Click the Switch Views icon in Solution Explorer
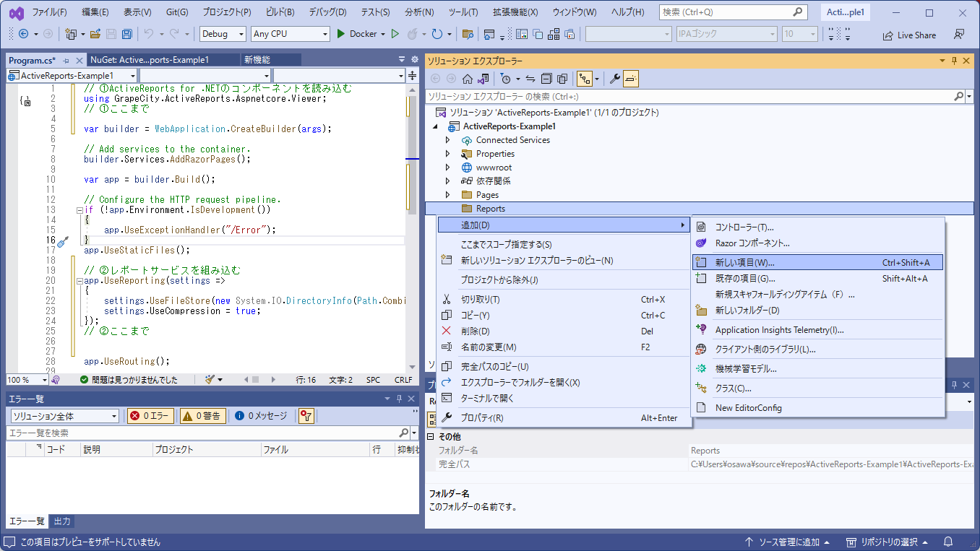The image size is (980, 551). [483, 79]
